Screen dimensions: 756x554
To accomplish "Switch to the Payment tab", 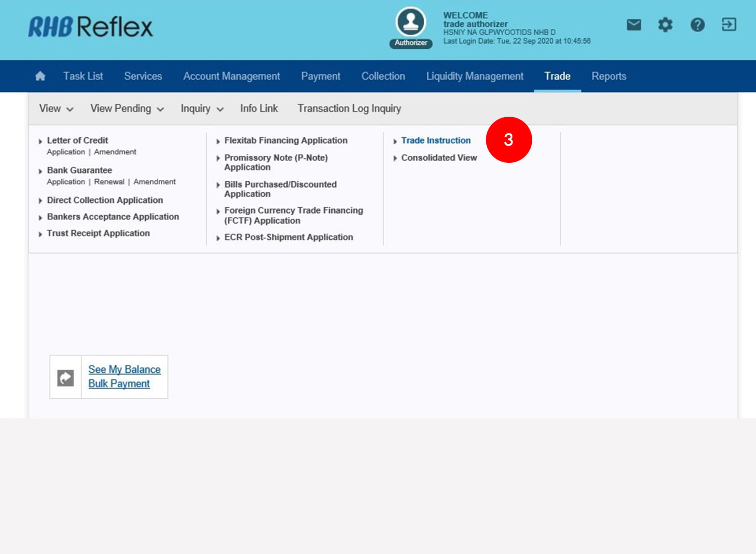I will pyautogui.click(x=320, y=76).
